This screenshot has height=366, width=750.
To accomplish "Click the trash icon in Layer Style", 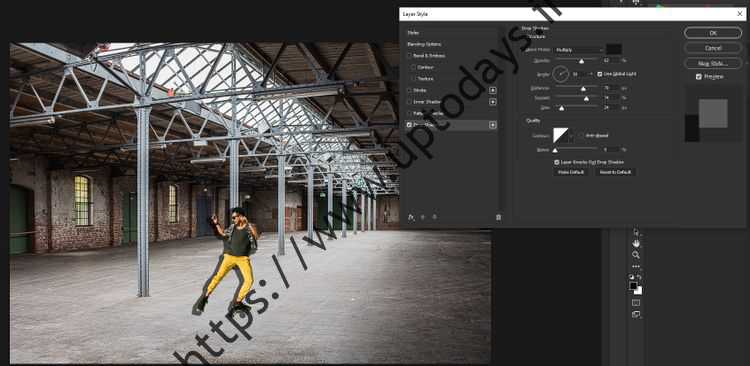I will click(x=498, y=217).
